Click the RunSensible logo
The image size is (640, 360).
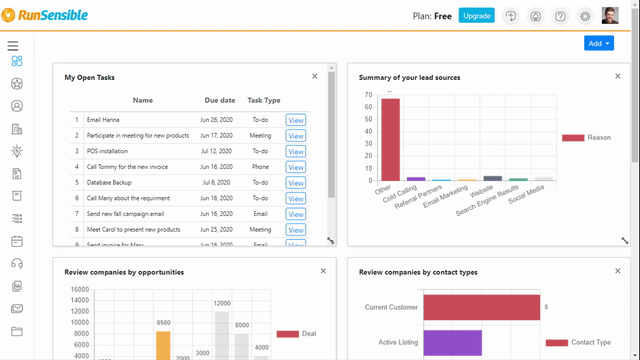[x=44, y=15]
